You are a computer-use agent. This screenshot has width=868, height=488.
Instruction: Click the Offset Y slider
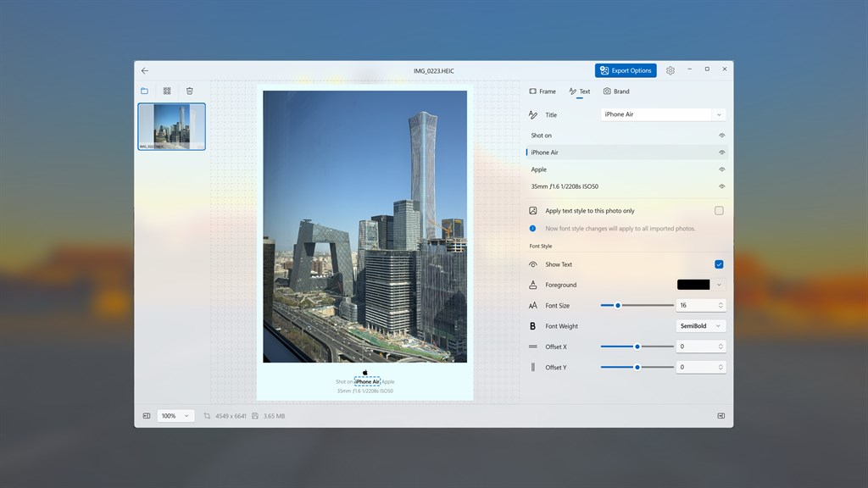click(637, 367)
